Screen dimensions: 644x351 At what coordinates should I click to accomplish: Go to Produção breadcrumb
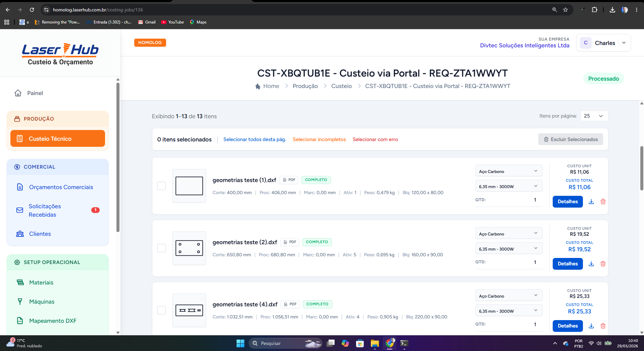305,86
